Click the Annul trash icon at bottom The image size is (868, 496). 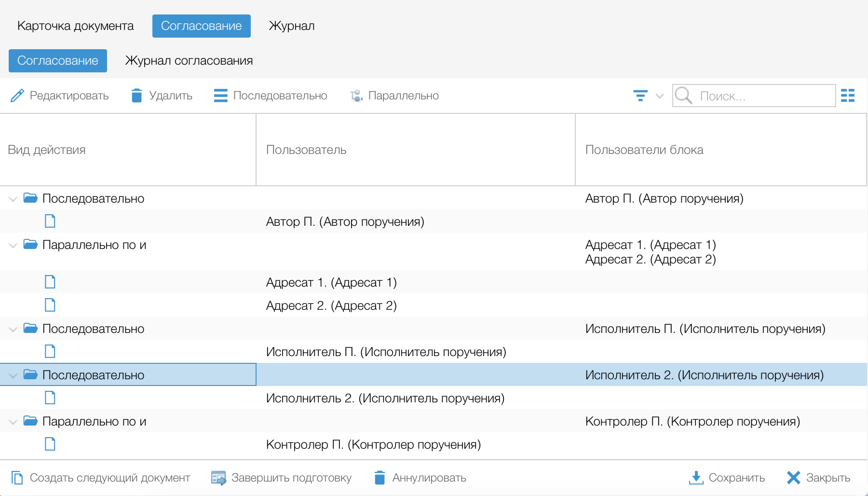tap(380, 478)
